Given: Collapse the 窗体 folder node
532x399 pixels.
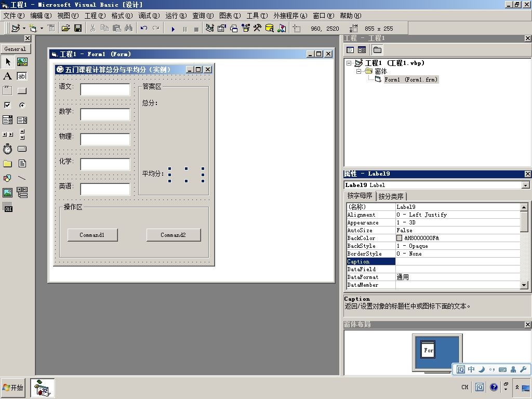Looking at the screenshot, I should (358, 71).
